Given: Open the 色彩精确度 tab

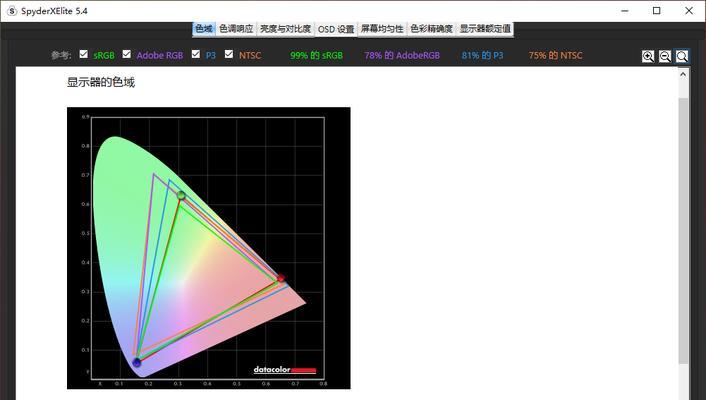Looking at the screenshot, I should tap(431, 29).
